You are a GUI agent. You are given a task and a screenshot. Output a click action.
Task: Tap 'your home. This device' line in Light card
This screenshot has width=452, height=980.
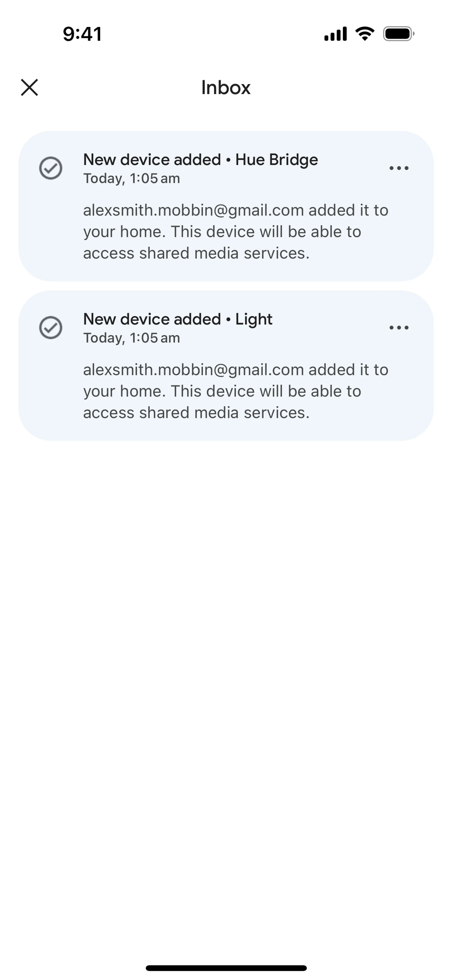coord(222,391)
